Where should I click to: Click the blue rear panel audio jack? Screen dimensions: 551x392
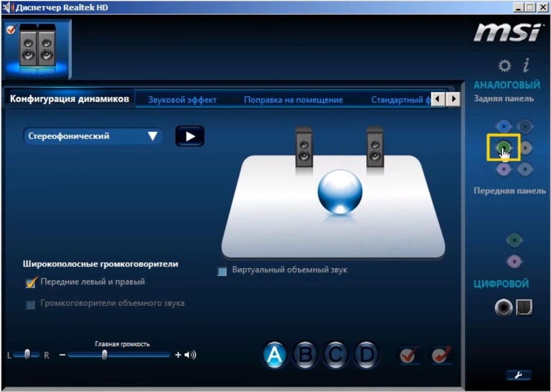coord(504,126)
